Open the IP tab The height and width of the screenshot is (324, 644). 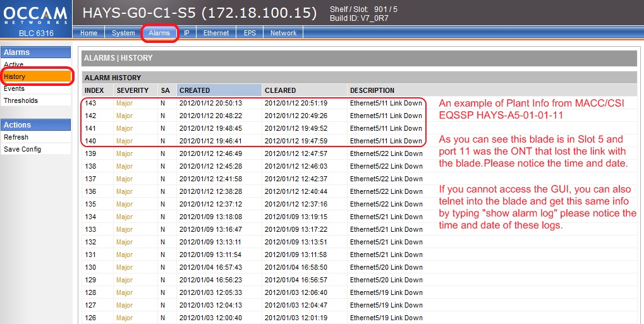187,33
